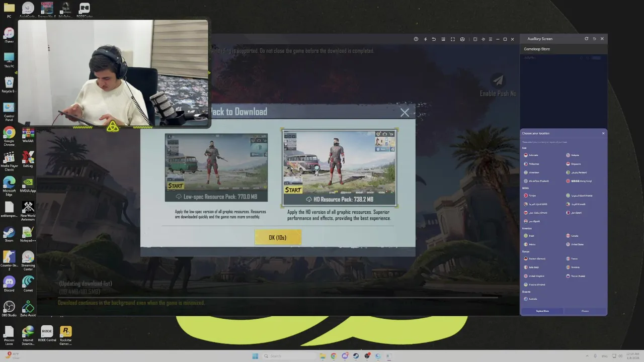644x362 pixels.
Task: Select México as location
Action: [530, 244]
